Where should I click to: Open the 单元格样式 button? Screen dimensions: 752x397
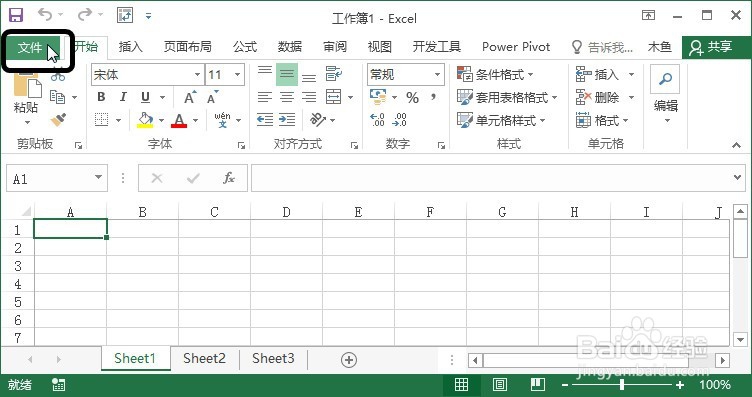501,120
